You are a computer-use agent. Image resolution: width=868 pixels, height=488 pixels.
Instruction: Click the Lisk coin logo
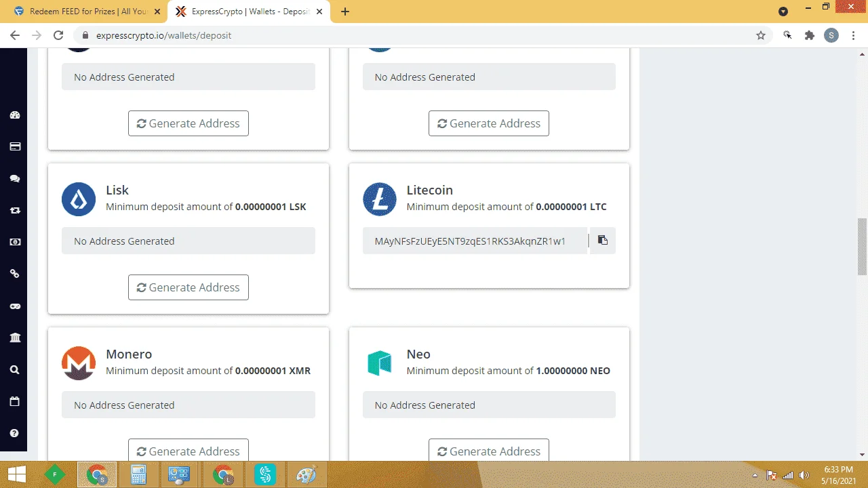tap(79, 199)
